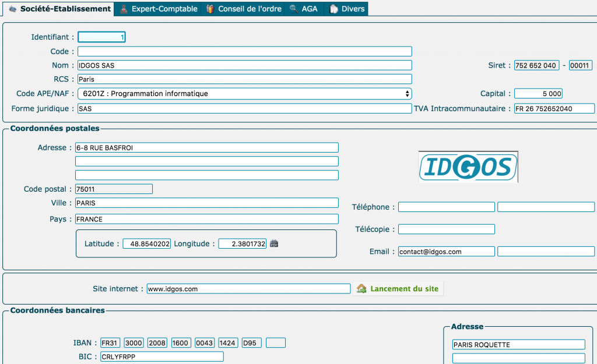The image size is (597, 364).
Task: Click the house icon beside Lancement du site
Action: 361,289
